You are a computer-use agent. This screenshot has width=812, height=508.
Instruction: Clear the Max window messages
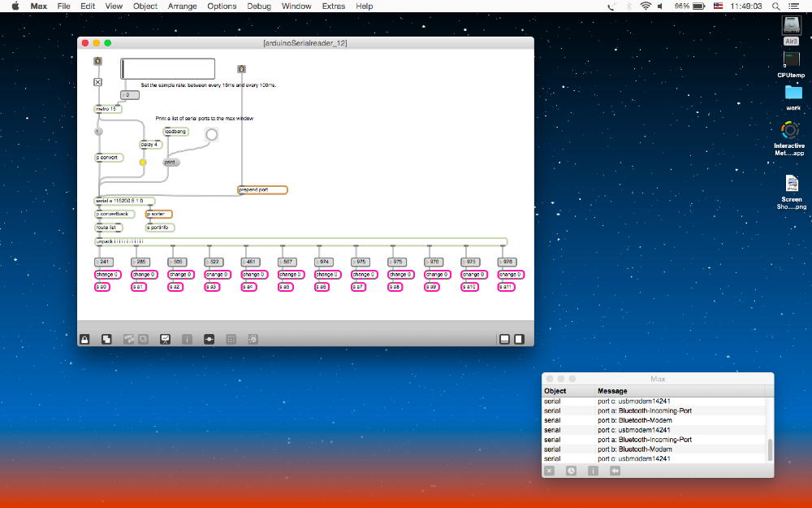click(550, 471)
